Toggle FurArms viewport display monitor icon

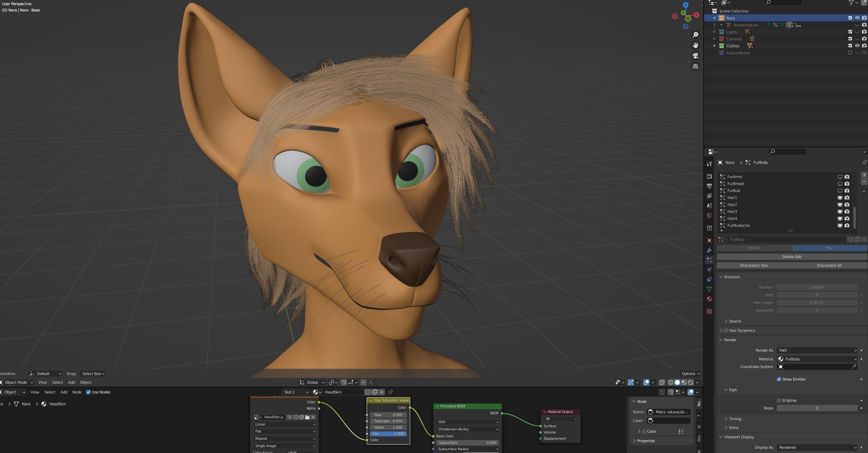840,177
